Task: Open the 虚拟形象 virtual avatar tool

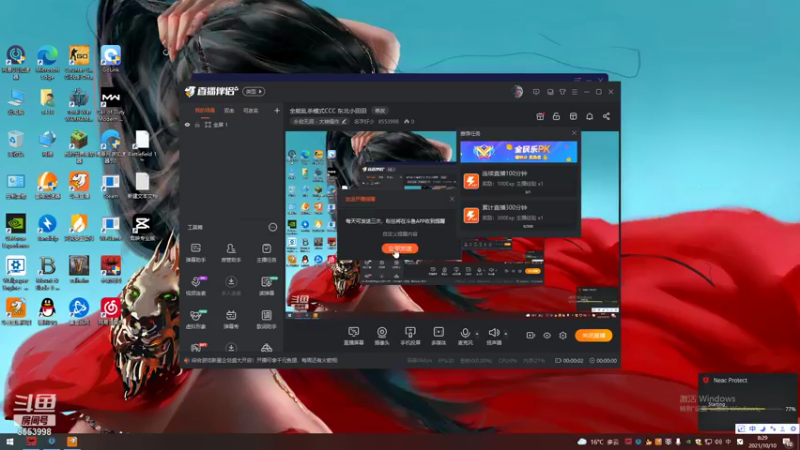Action: tap(195, 319)
